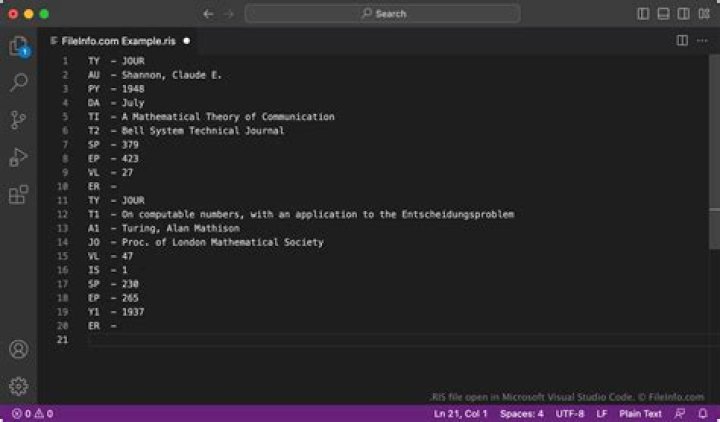Click the line 'DA - July'
Image resolution: width=720 pixels, height=422 pixels.
[116, 103]
